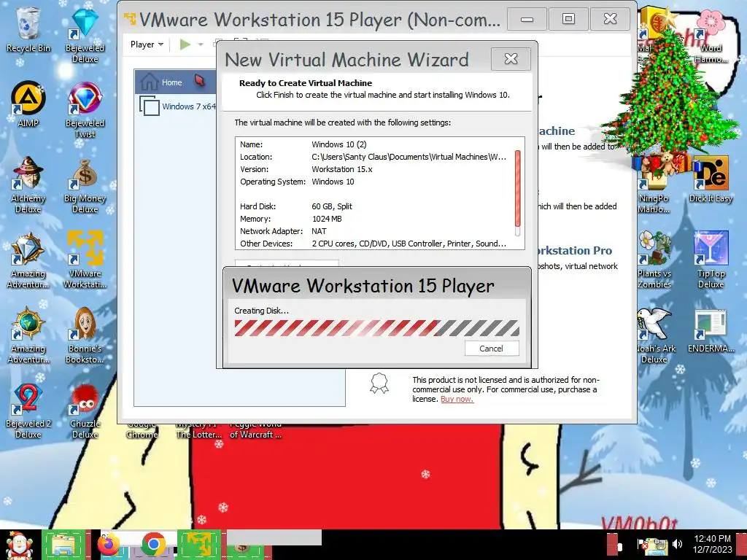This screenshot has height=560, width=747.
Task: Click the green Play virtual machine button
Action: pos(185,44)
